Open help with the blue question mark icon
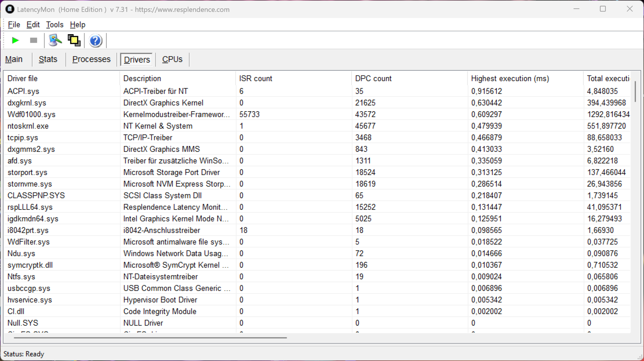 [95, 41]
